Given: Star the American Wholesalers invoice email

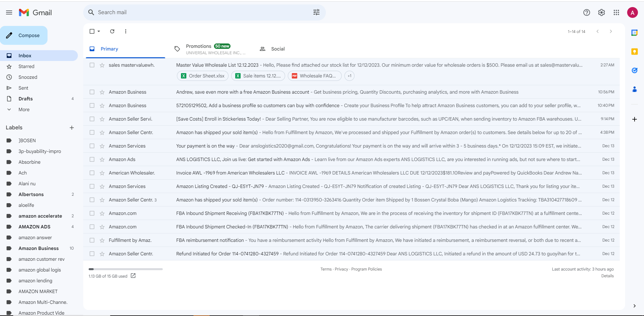Looking at the screenshot, I should tap(102, 173).
